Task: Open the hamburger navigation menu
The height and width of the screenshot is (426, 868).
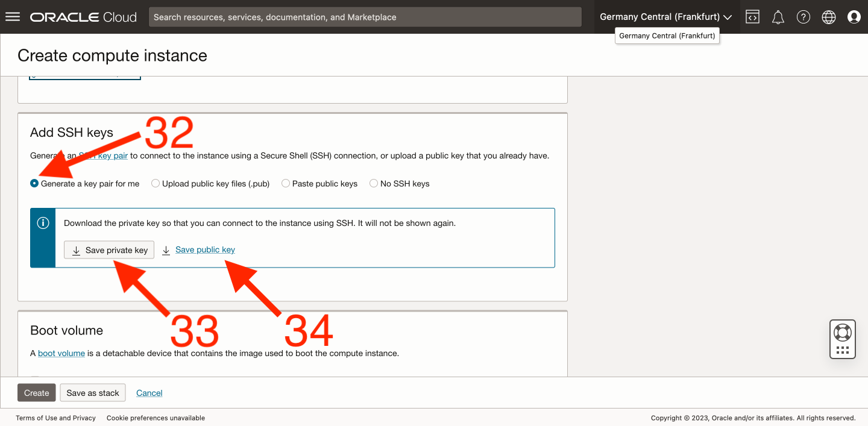Action: [13, 17]
